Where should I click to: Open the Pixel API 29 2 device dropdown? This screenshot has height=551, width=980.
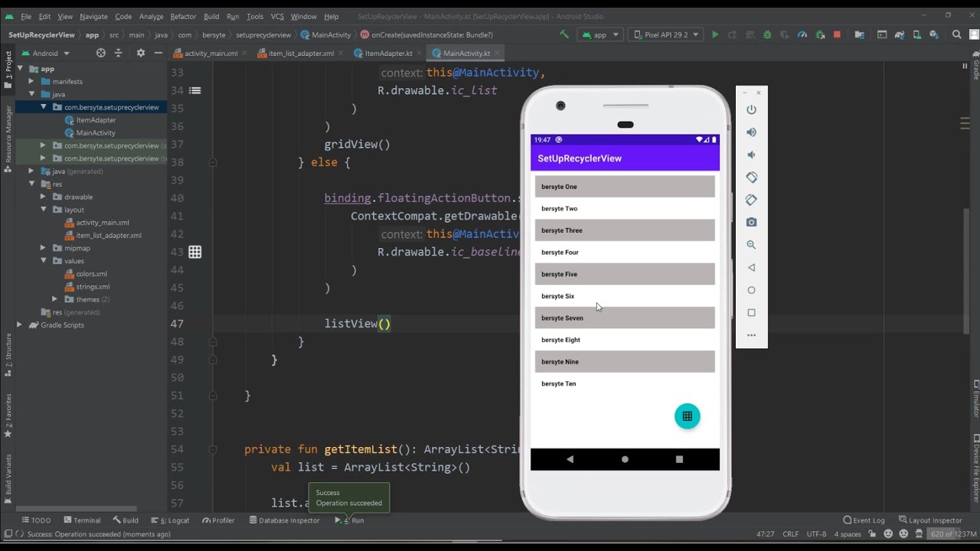click(667, 34)
